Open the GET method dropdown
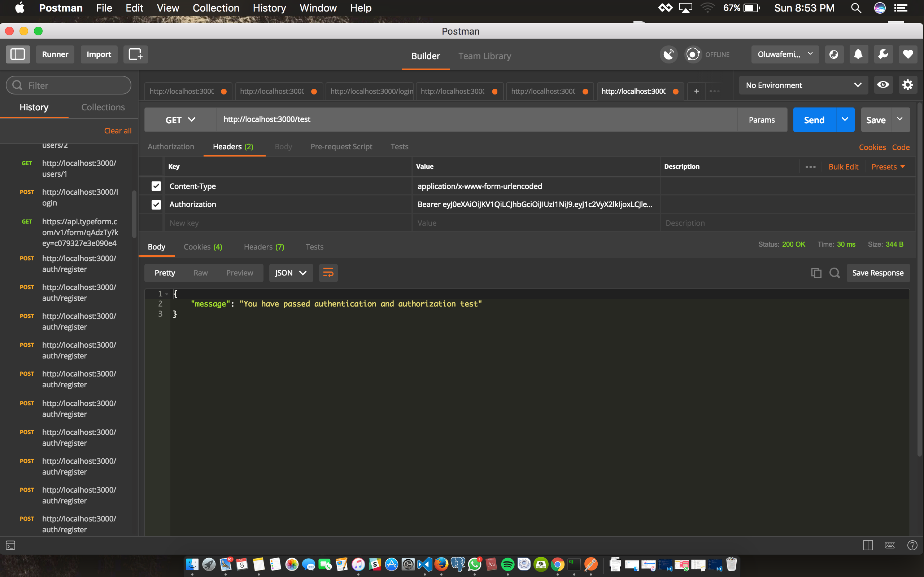Image resolution: width=924 pixels, height=577 pixels. pyautogui.click(x=180, y=120)
